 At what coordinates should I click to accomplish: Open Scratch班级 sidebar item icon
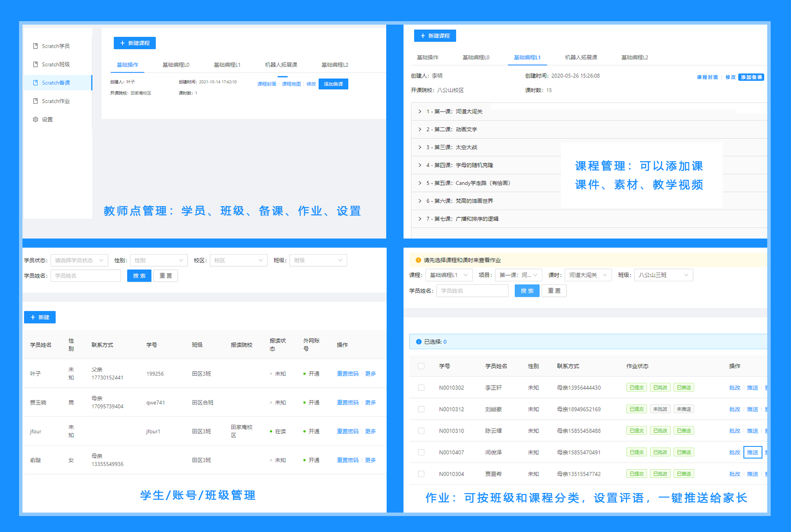(35, 64)
